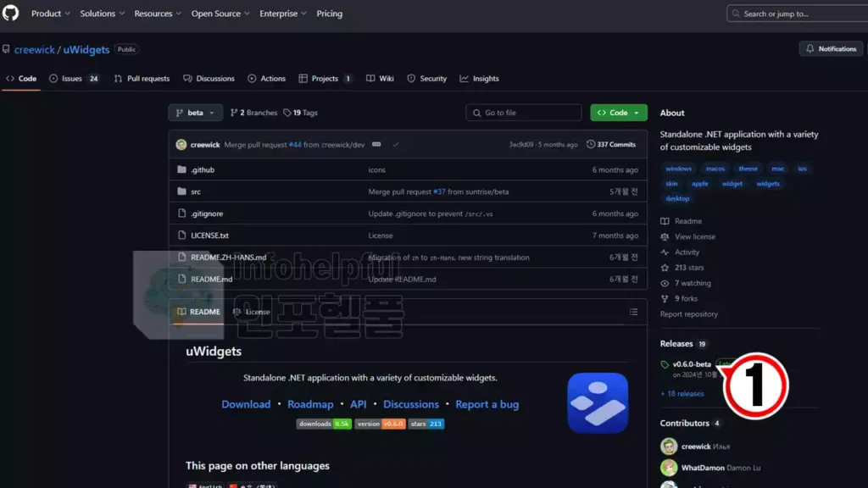Open the README outline list icon
The image size is (868, 488).
(x=634, y=312)
